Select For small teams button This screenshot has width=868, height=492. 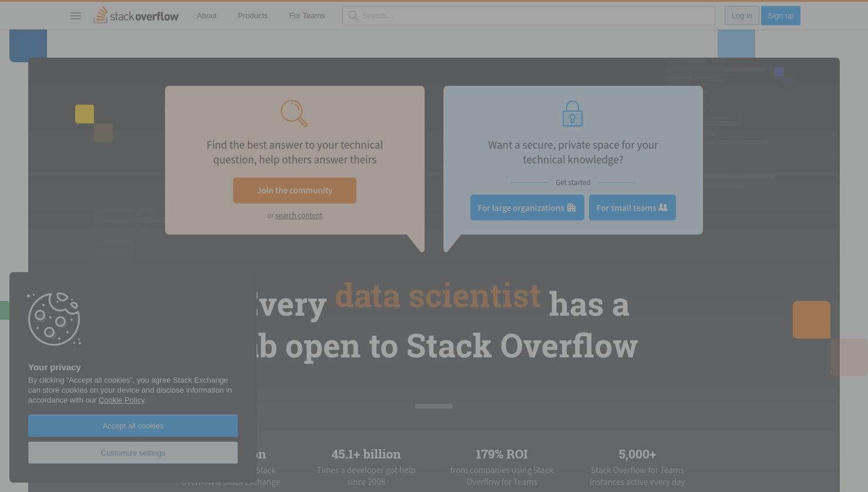click(x=633, y=207)
